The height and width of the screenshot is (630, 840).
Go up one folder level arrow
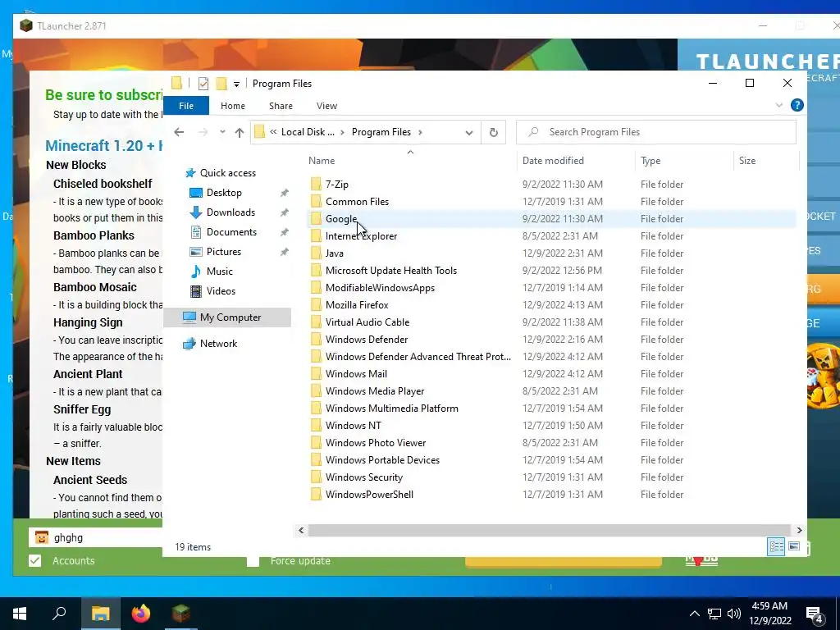240,132
